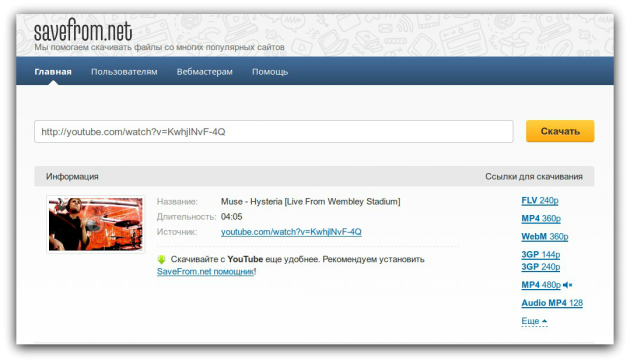Screen dimensions: 630x363
Task: Click the Название label
Action: 177,202
